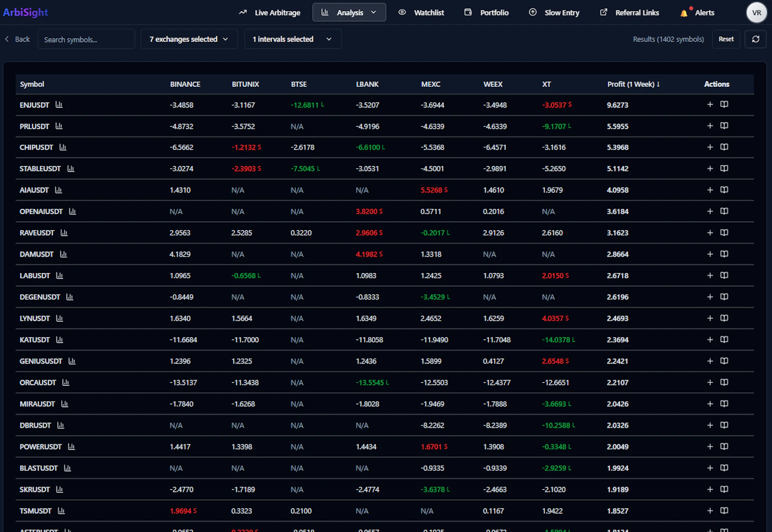The height and width of the screenshot is (532, 772).
Task: Click the WEEX column header
Action: 493,84
